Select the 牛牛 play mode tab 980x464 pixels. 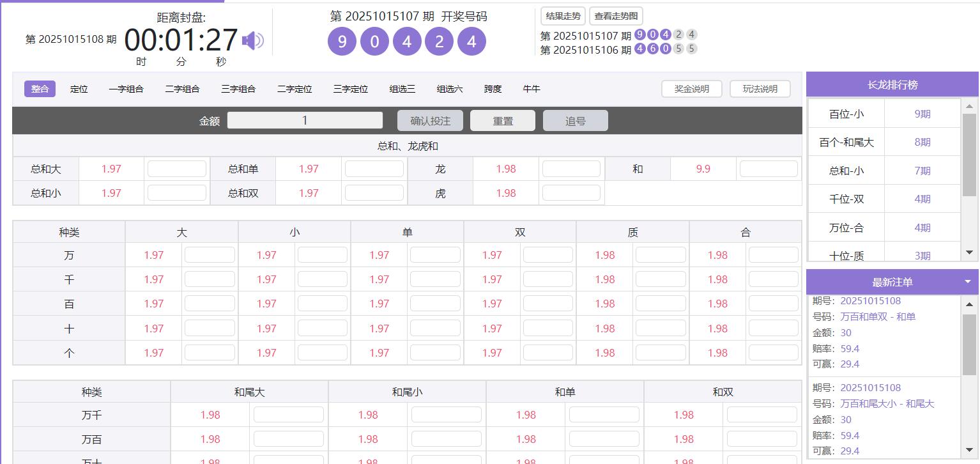click(531, 89)
